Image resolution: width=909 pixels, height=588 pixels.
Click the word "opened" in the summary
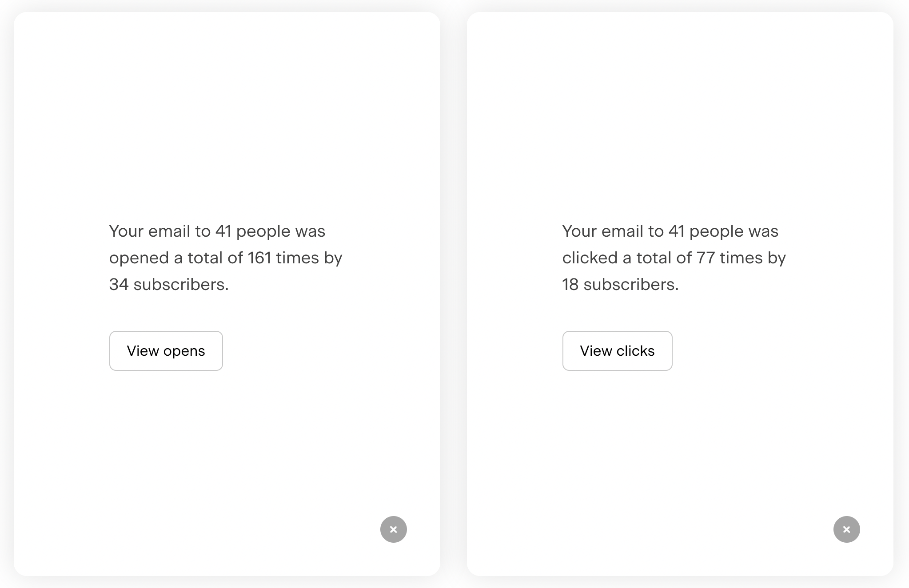coord(139,258)
